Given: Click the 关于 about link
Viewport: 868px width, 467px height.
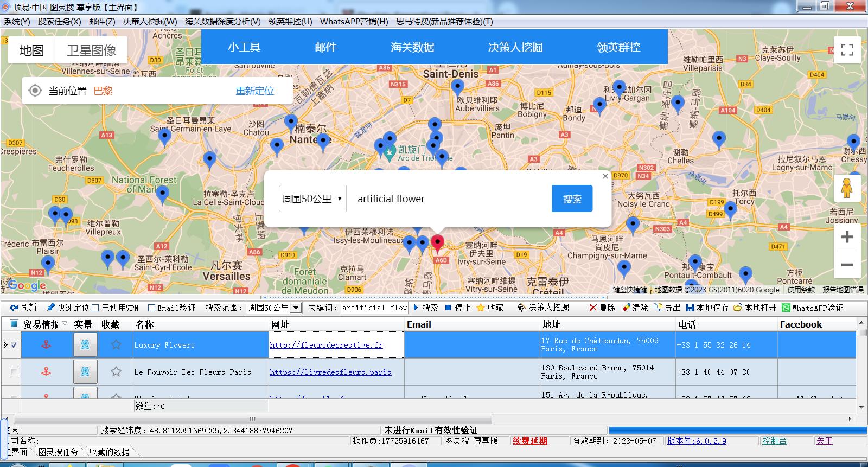Looking at the screenshot, I should click(824, 440).
